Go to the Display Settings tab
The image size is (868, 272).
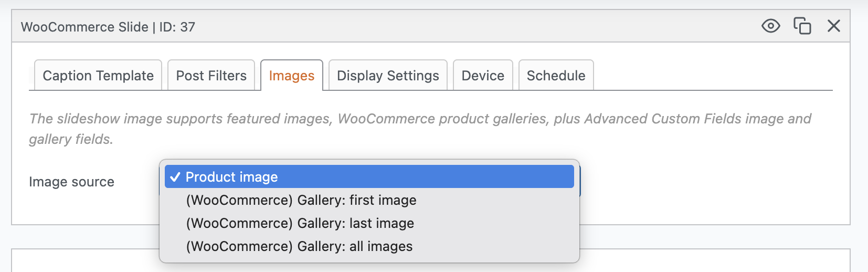(x=388, y=76)
